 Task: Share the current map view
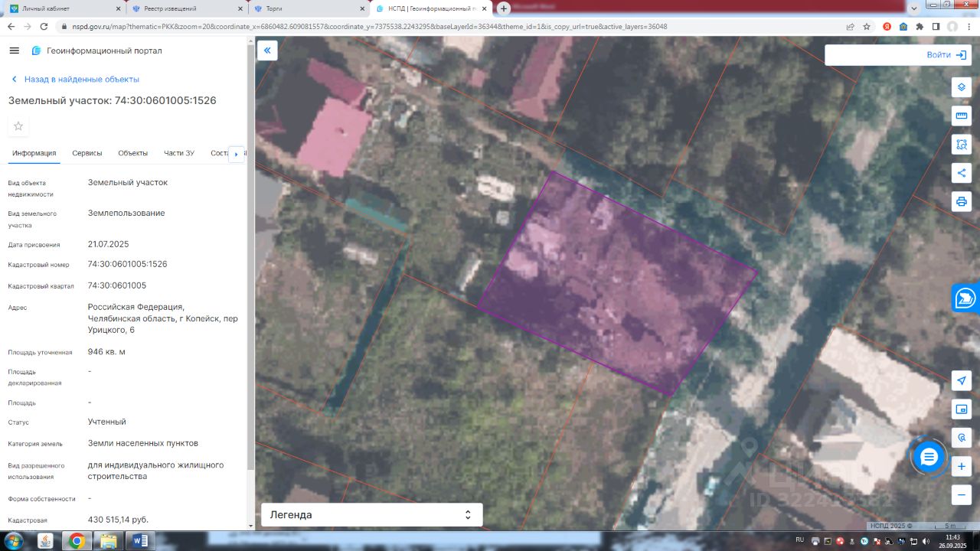tap(962, 173)
